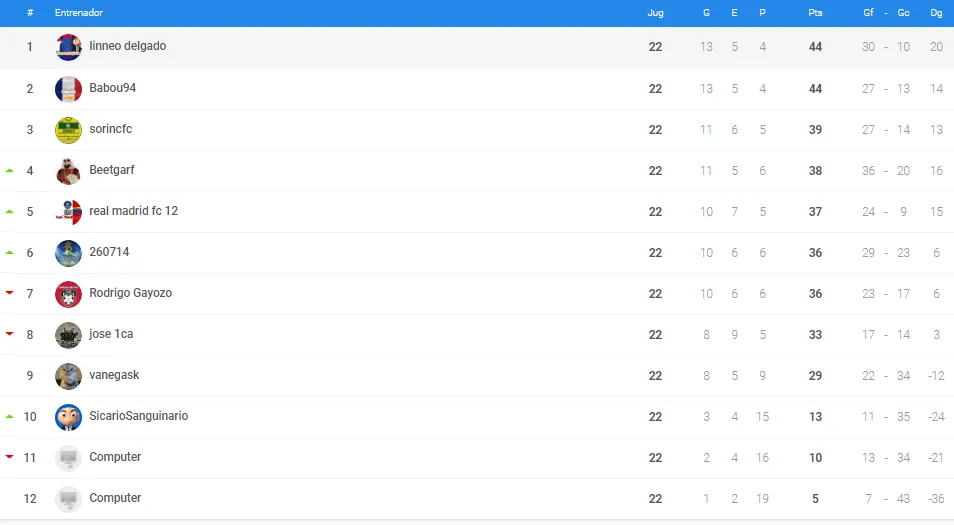Click jose 1ca's 33 points
Image resolution: width=954 pixels, height=525 pixels.
815,335
